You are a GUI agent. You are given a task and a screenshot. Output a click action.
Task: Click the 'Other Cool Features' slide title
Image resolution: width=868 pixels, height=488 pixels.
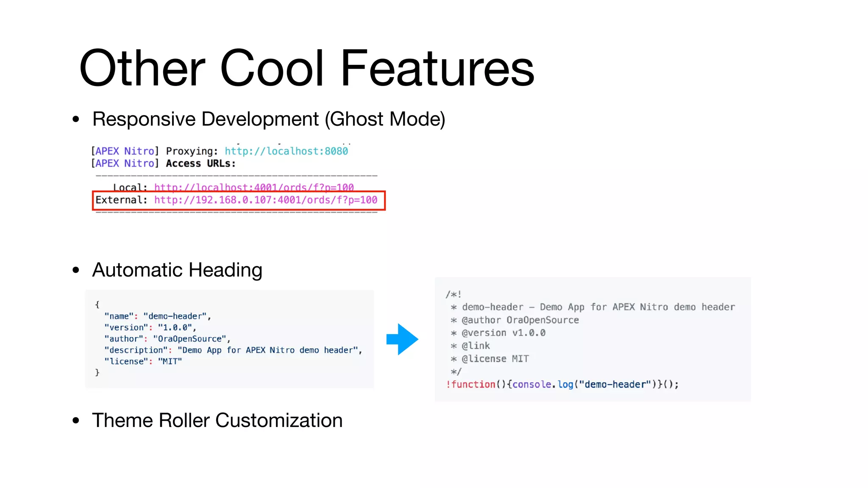[x=307, y=68]
